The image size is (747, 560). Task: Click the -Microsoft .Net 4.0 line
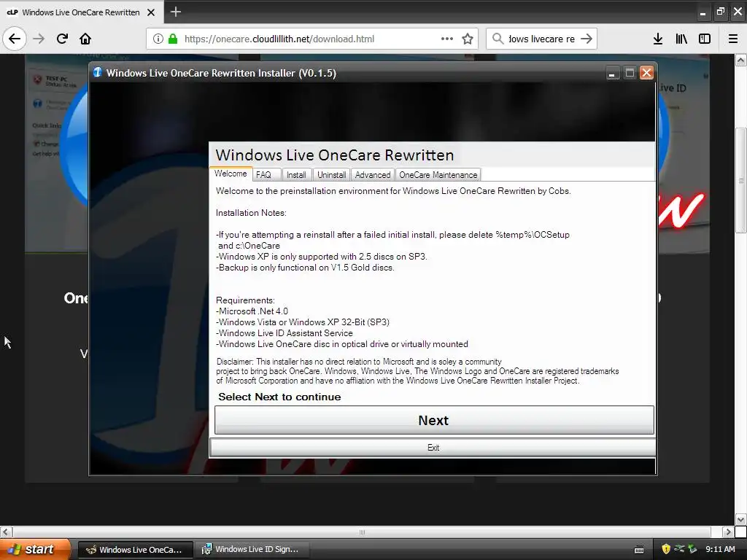pyautogui.click(x=252, y=311)
